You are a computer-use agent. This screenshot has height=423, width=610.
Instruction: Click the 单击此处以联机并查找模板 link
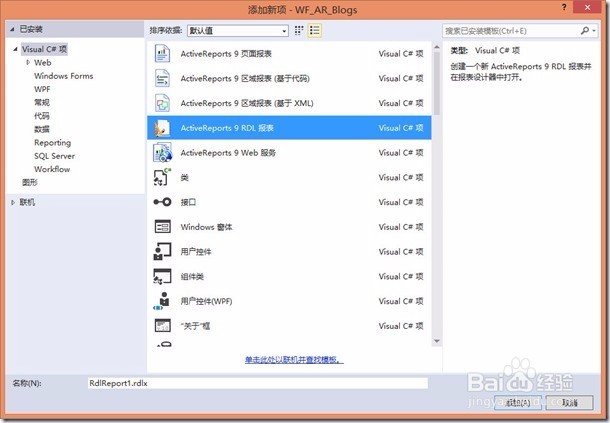click(x=294, y=360)
